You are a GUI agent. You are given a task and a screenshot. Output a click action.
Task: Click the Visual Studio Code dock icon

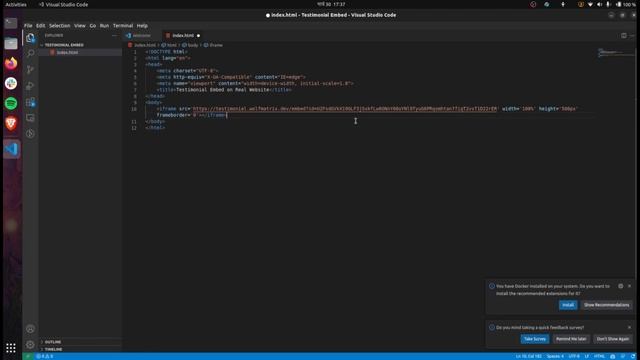click(11, 149)
